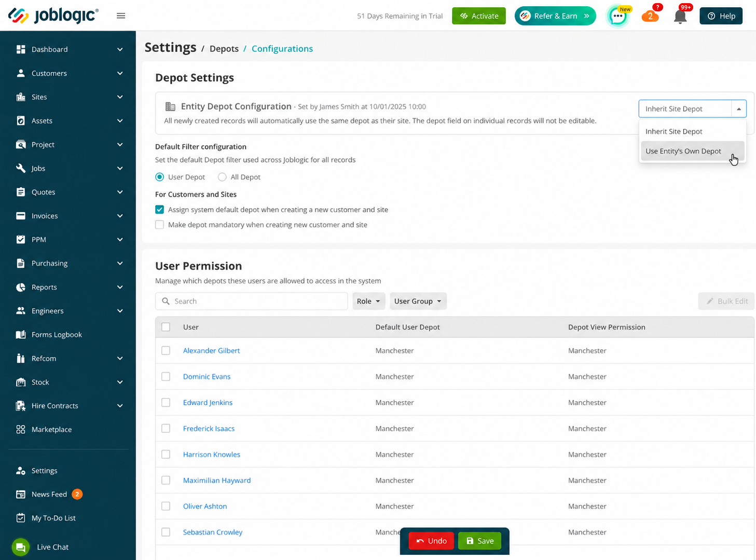756x560 pixels.
Task: Click the Hire Contracts icon
Action: click(21, 406)
